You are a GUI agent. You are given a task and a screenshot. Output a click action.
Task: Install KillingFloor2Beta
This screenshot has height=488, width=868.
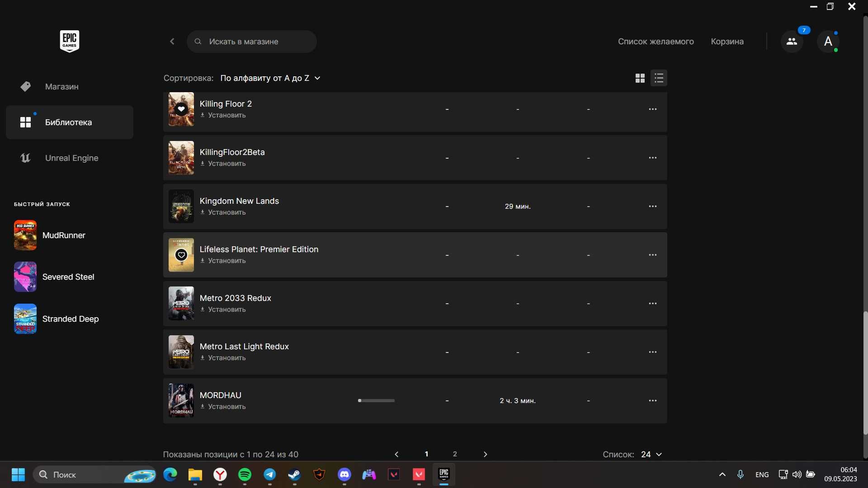coord(223,164)
